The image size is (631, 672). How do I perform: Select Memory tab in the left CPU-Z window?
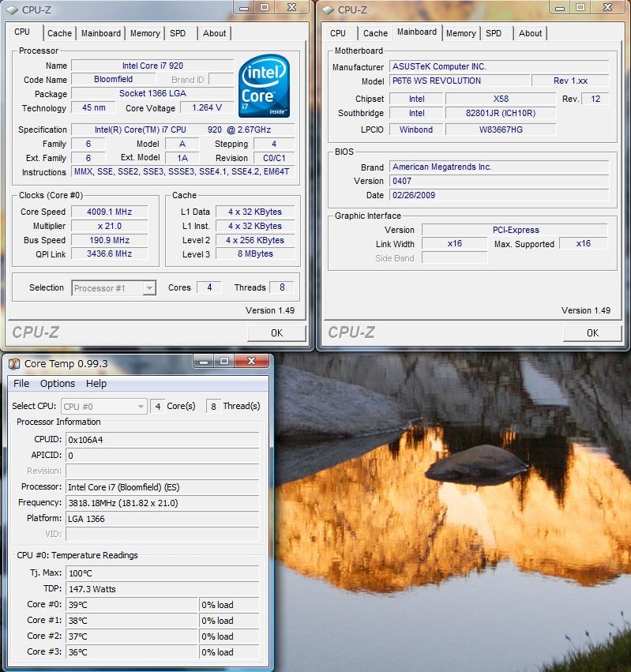point(145,33)
